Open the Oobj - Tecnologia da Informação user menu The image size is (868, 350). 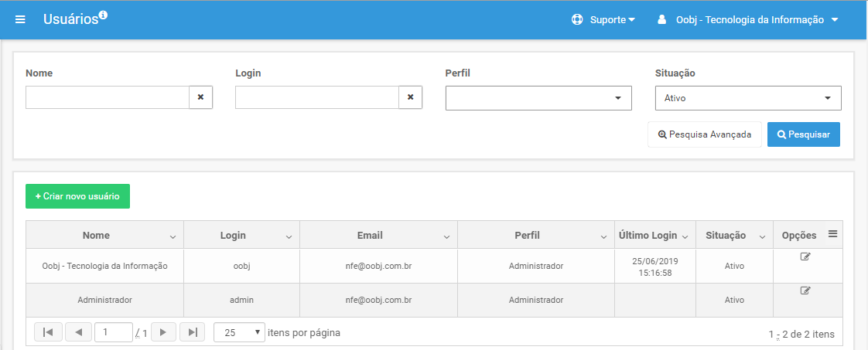pyautogui.click(x=748, y=20)
